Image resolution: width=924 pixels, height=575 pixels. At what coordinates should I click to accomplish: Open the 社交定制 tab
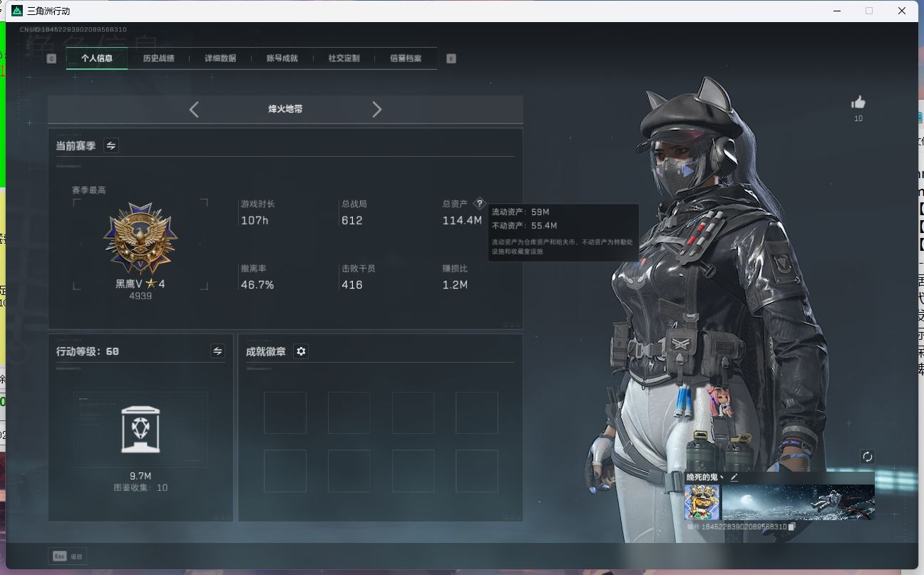344,58
